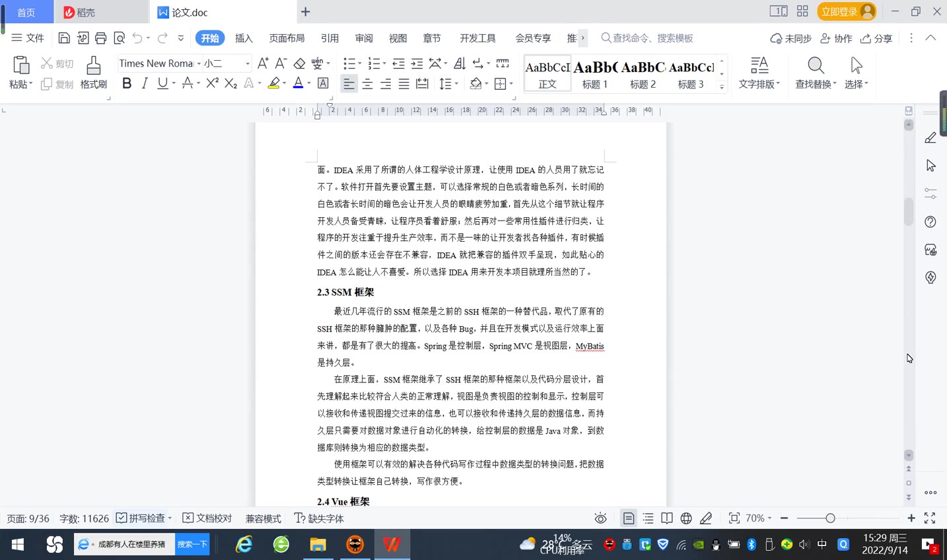Image resolution: width=947 pixels, height=560 pixels.
Task: Click the Cut scissors button
Action: pos(57,63)
